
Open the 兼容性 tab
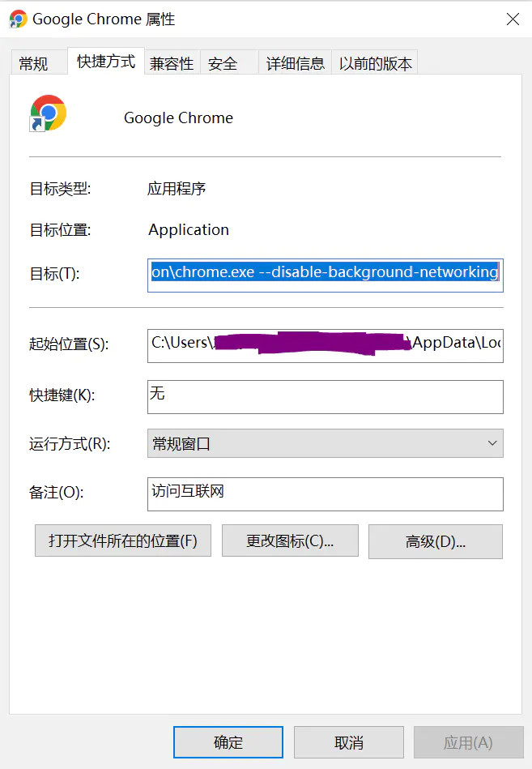click(x=172, y=63)
